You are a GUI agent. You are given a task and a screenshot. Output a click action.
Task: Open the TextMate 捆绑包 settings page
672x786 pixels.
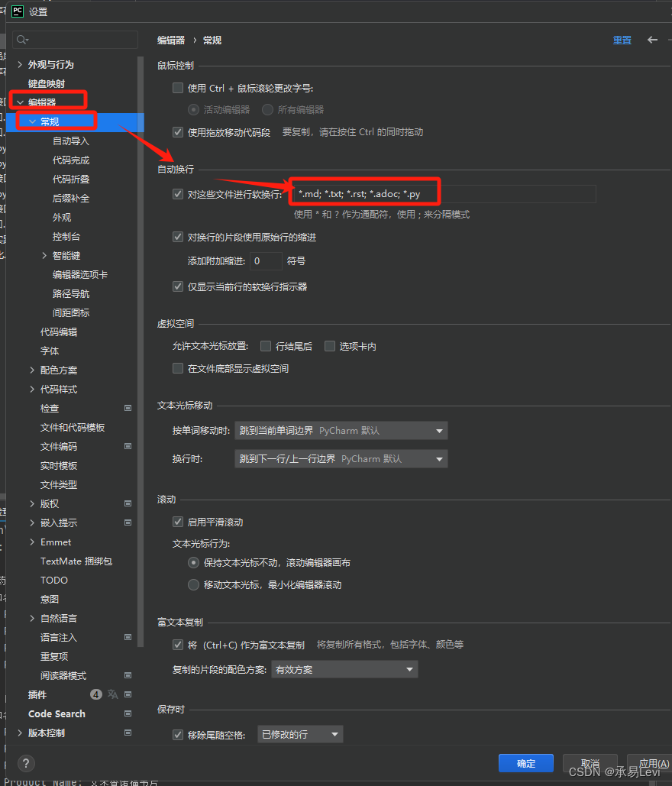click(x=76, y=561)
